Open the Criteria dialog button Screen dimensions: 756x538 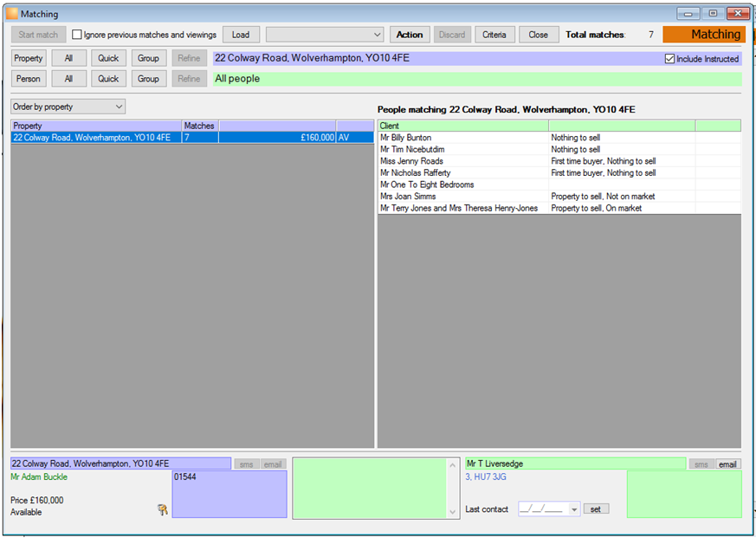[x=494, y=35]
